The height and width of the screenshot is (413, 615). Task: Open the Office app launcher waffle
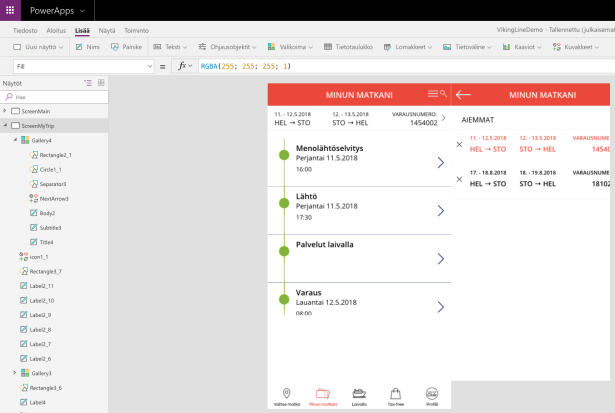[11, 10]
